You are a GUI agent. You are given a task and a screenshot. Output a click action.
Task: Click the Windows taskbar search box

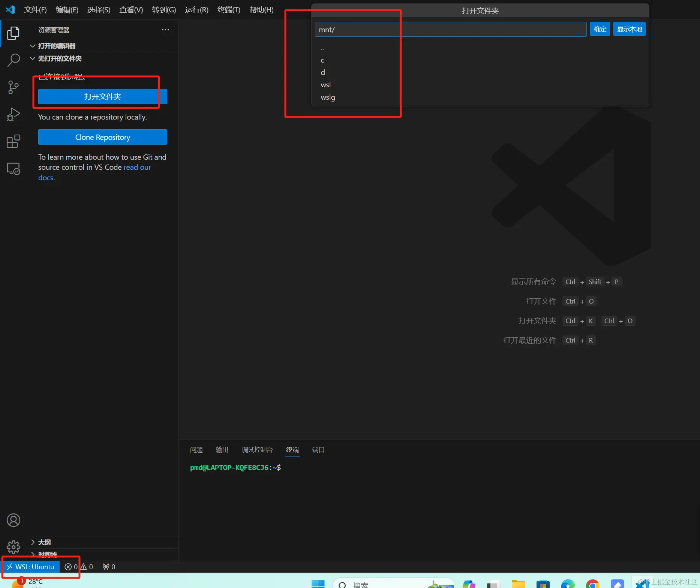393,584
